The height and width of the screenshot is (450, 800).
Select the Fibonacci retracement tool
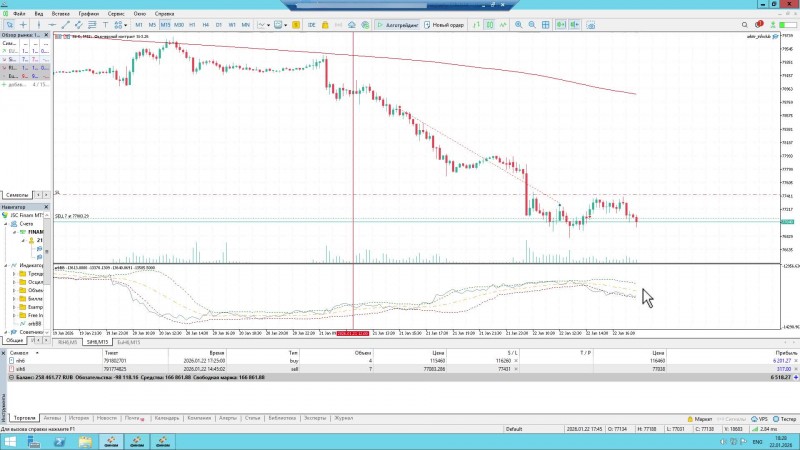pos(92,24)
